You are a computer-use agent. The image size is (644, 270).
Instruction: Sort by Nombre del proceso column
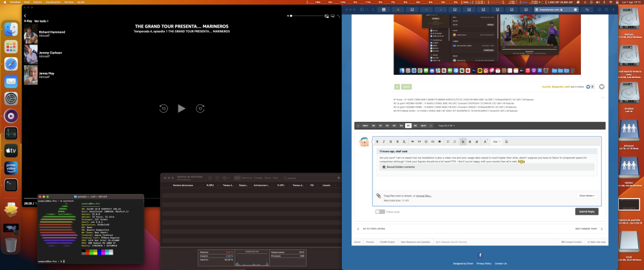[183, 186]
